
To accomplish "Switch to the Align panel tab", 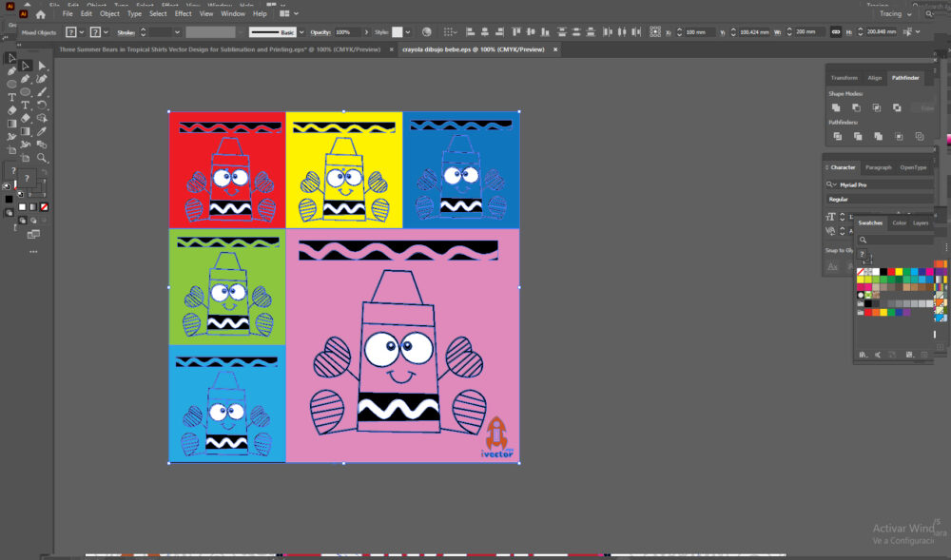I will point(874,78).
